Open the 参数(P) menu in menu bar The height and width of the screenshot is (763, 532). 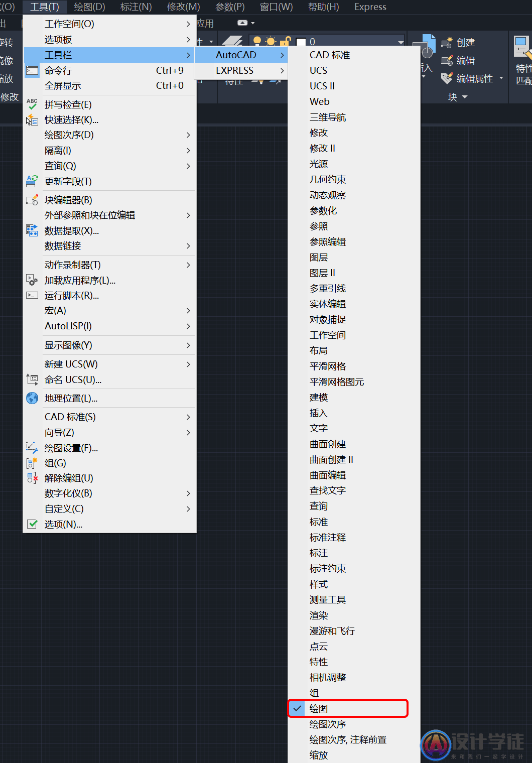pyautogui.click(x=230, y=7)
